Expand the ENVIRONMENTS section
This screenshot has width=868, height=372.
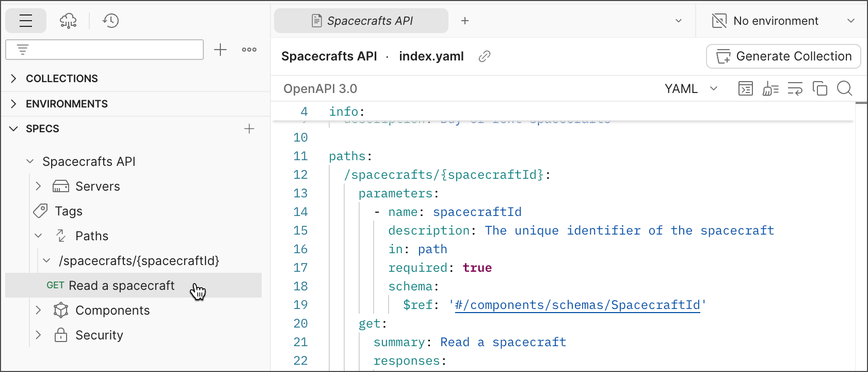tap(14, 104)
